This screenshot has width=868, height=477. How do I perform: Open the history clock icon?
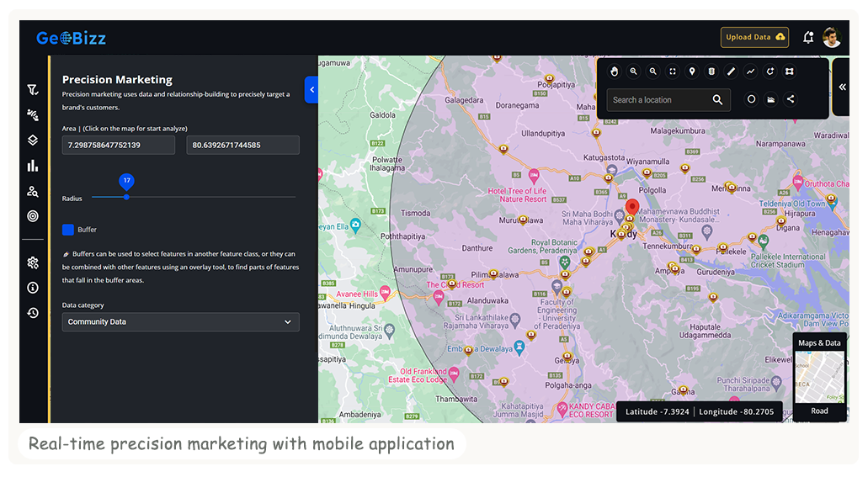[33, 313]
